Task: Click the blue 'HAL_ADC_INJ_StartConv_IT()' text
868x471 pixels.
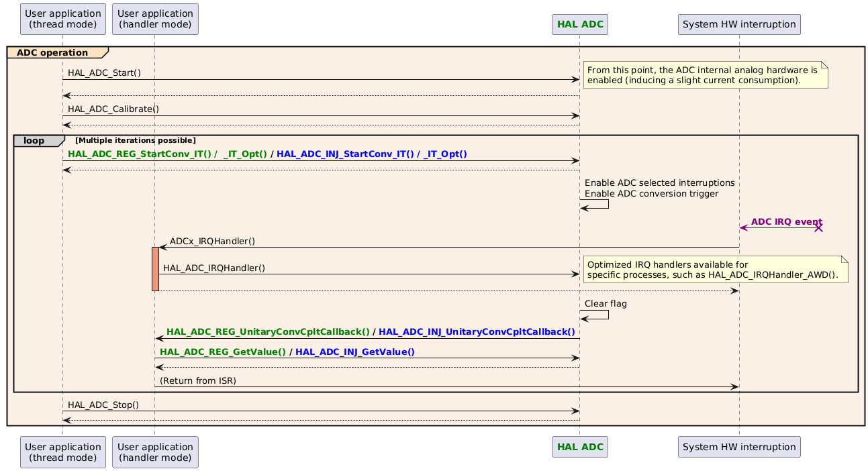Action: click(345, 154)
